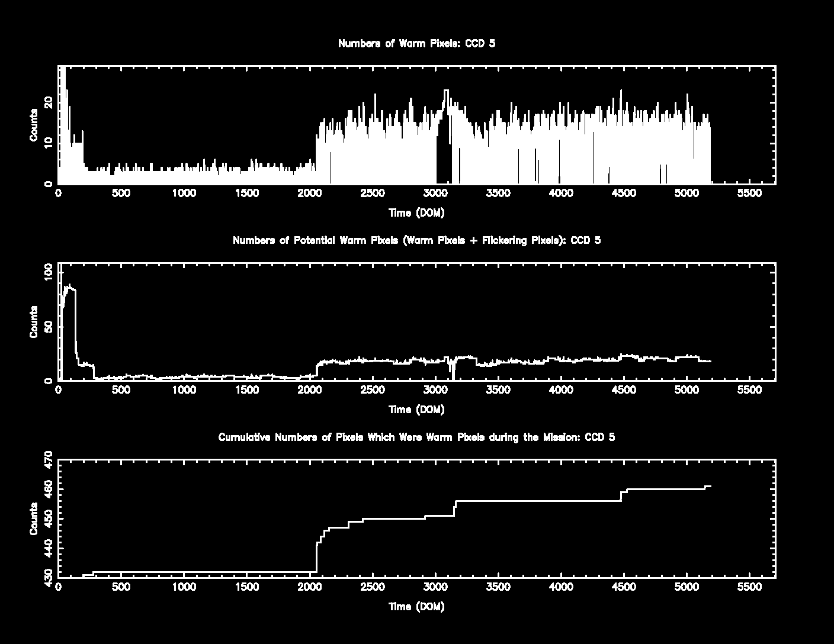Click the 20 value on top chart axis

coord(49,103)
